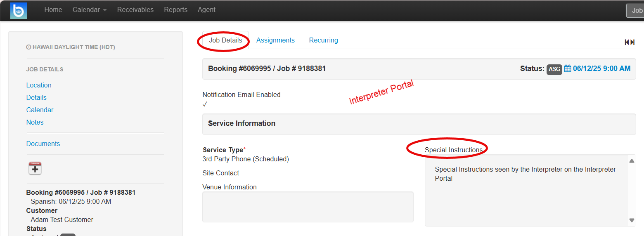Open the Home menu item
The height and width of the screenshot is (236, 644).
(x=53, y=10)
